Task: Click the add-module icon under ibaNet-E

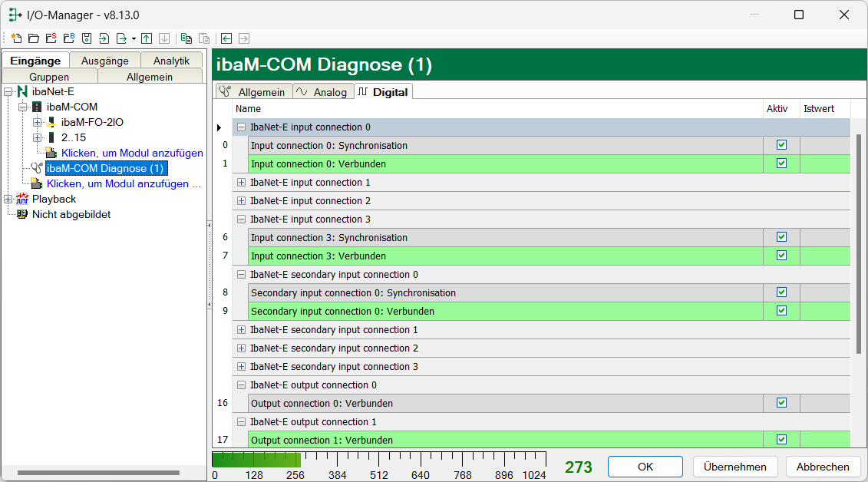Action: tap(37, 183)
